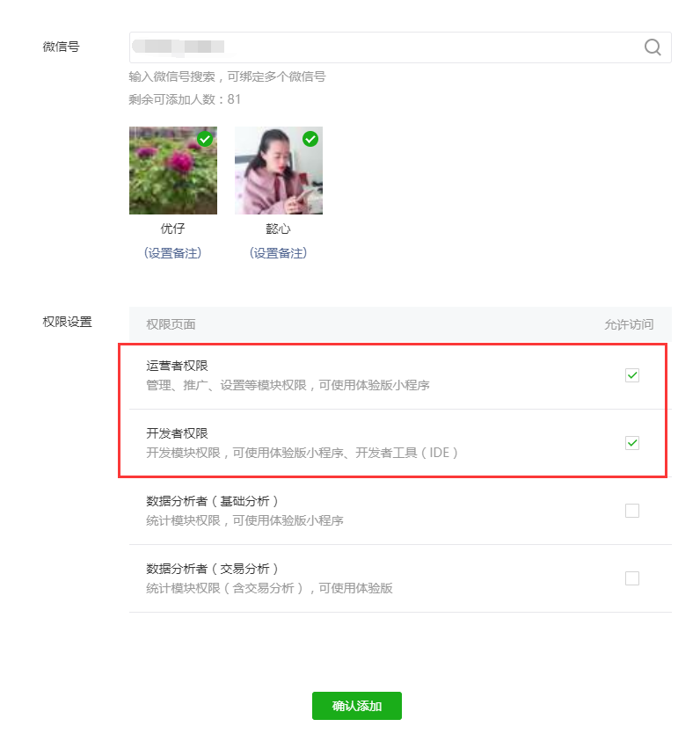This screenshot has width=700, height=741.
Task: Click the 优仔 name label
Action: click(x=173, y=229)
